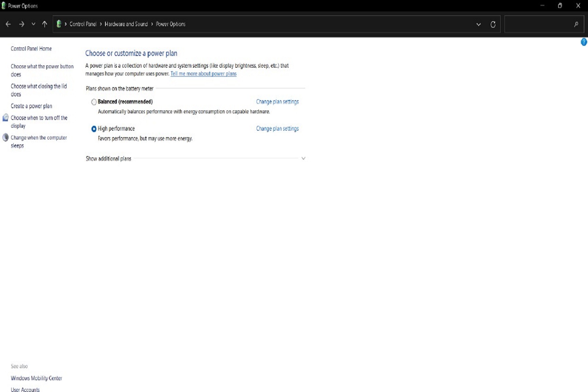The image size is (588, 392).
Task: Expand Show additional plans chevron
Action: click(x=303, y=158)
